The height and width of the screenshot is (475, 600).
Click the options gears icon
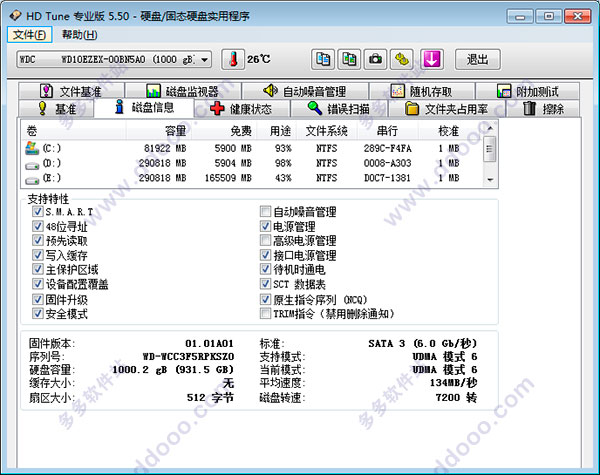click(402, 59)
